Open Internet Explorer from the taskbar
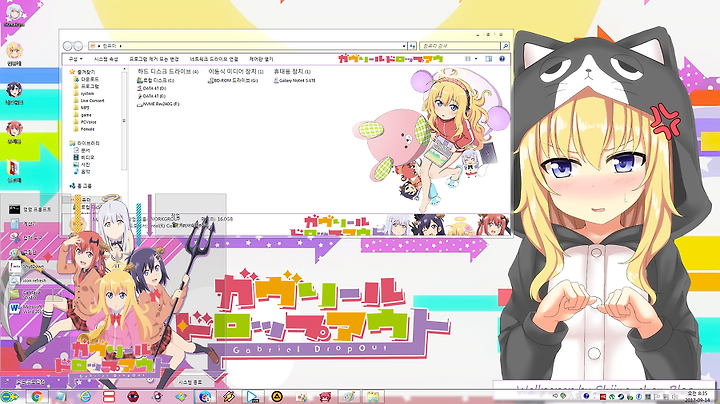 click(85, 397)
